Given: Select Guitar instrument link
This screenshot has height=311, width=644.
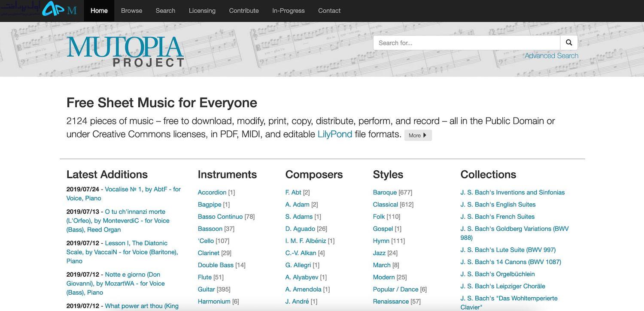Looking at the screenshot, I should click(x=207, y=289).
